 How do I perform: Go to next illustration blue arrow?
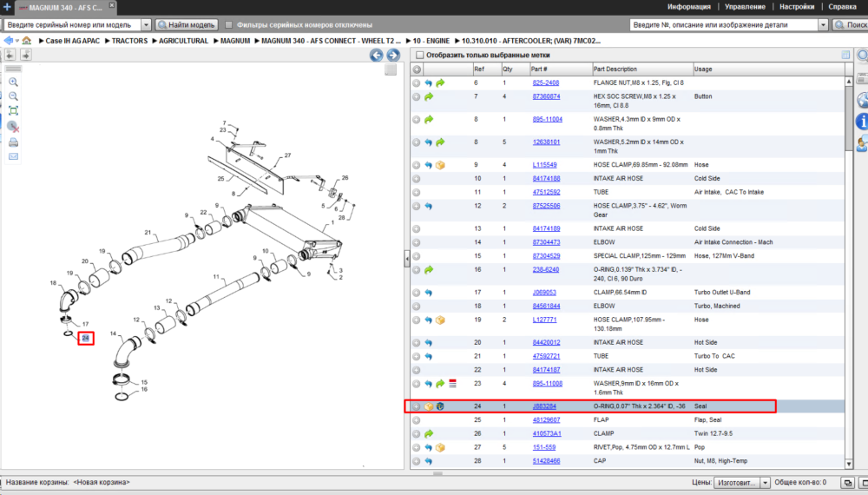tap(393, 55)
